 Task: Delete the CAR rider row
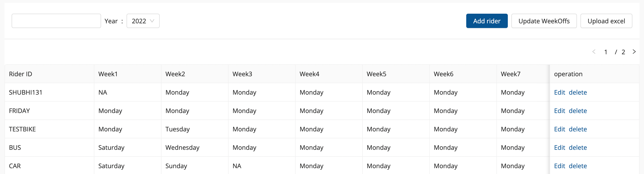click(578, 166)
